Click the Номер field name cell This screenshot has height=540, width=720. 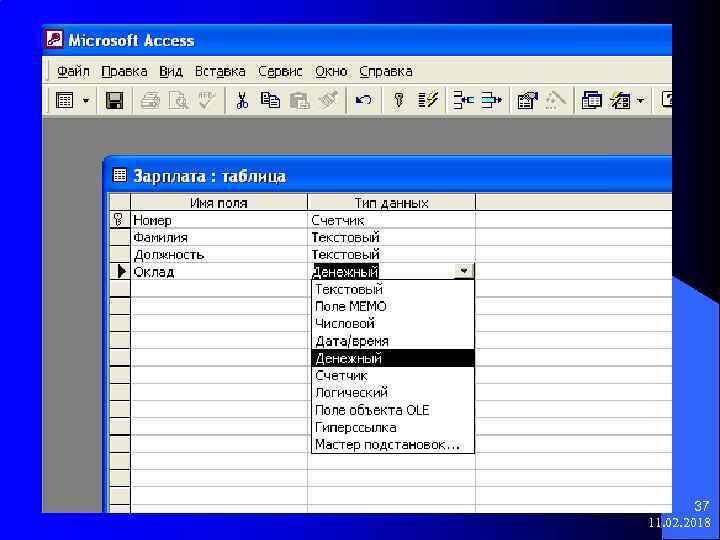pyautogui.click(x=219, y=220)
